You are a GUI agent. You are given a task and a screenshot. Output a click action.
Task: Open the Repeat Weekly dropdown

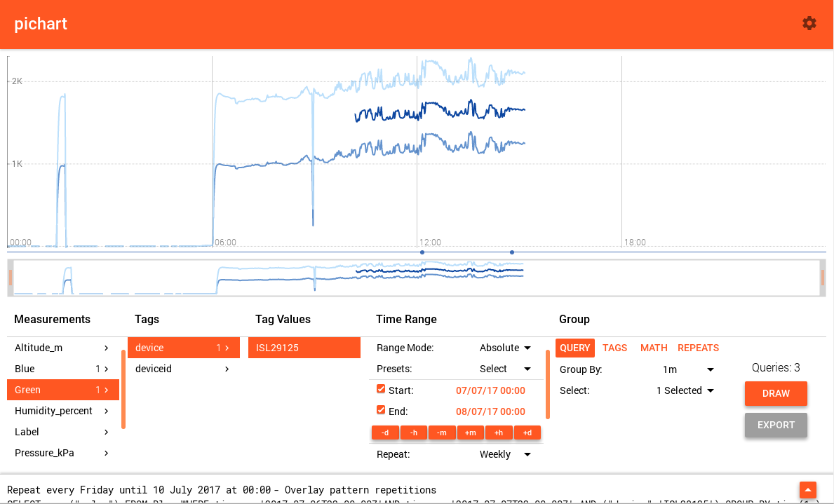click(505, 454)
